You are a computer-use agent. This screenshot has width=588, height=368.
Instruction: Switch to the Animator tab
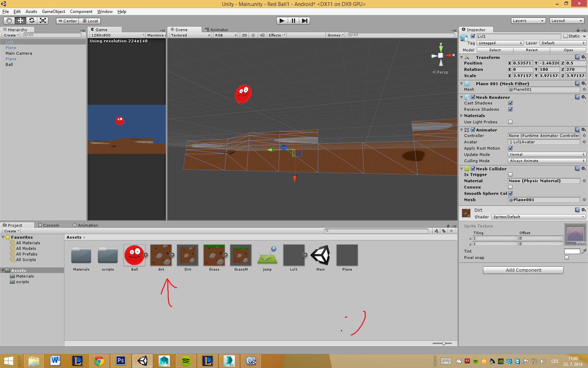click(x=217, y=30)
